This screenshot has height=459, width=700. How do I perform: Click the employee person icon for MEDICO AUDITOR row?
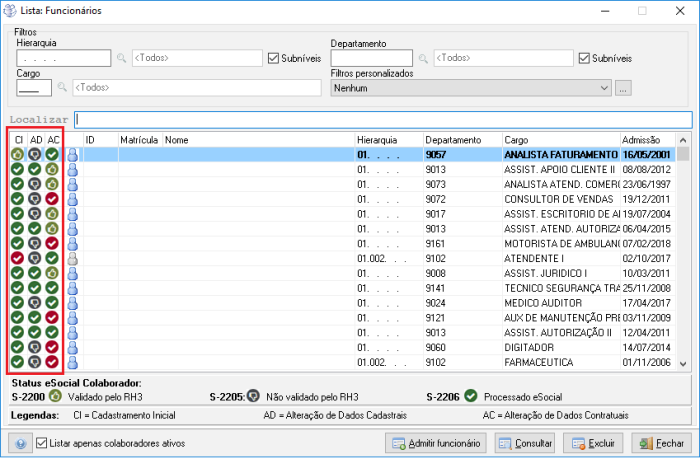click(x=73, y=303)
